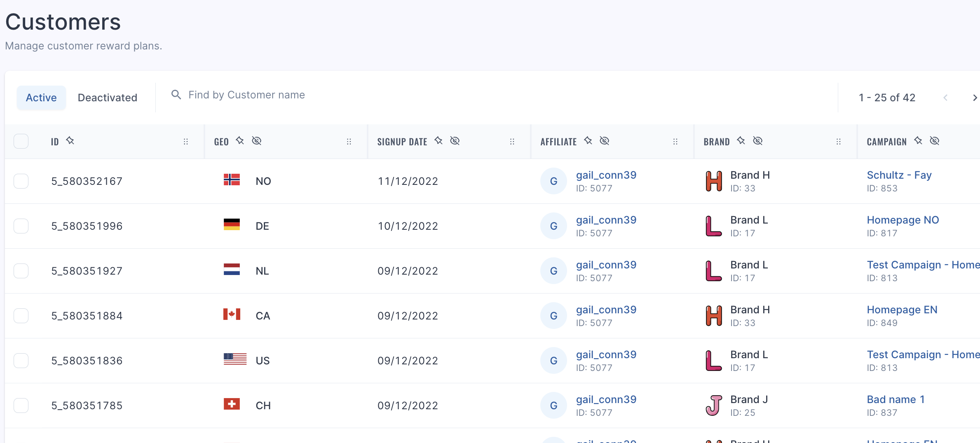Go to the next page of customers
Viewport: 980px width, 443px height.
[x=975, y=98]
